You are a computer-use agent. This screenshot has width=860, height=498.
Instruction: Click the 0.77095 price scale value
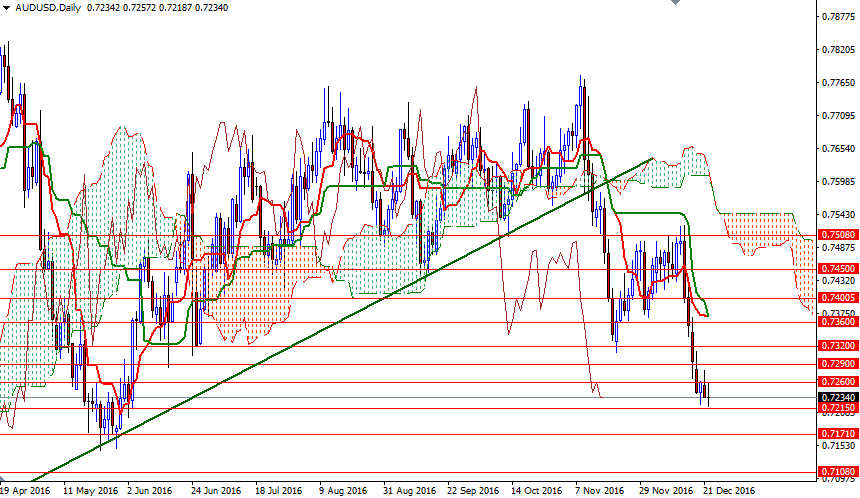[839, 116]
